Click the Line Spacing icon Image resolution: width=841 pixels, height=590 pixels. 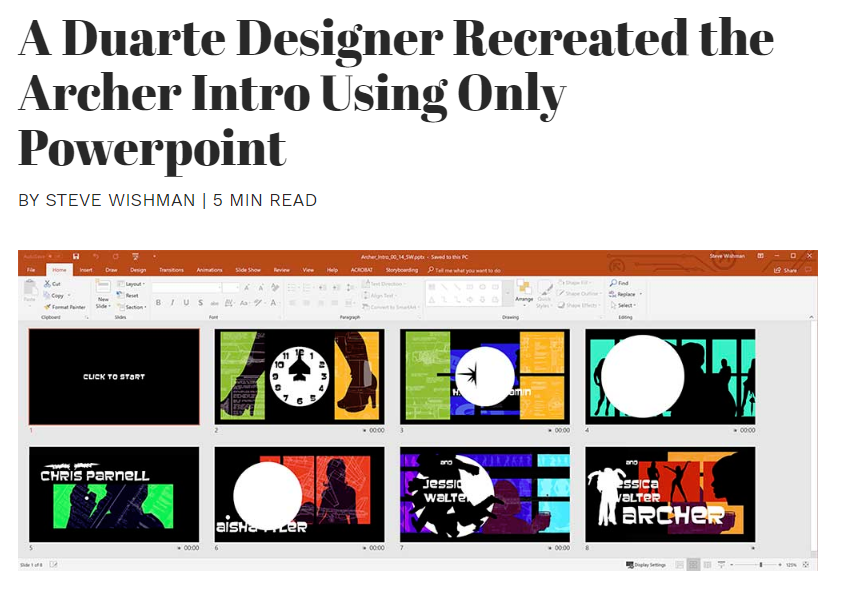pos(350,288)
